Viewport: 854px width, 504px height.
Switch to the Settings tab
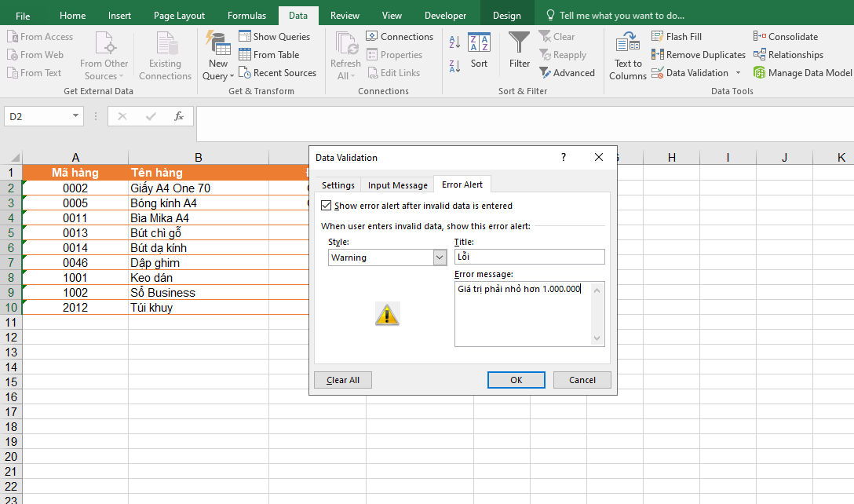(x=338, y=185)
